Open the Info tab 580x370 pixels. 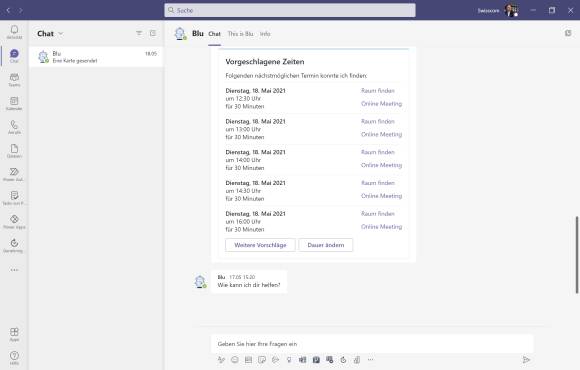(265, 34)
